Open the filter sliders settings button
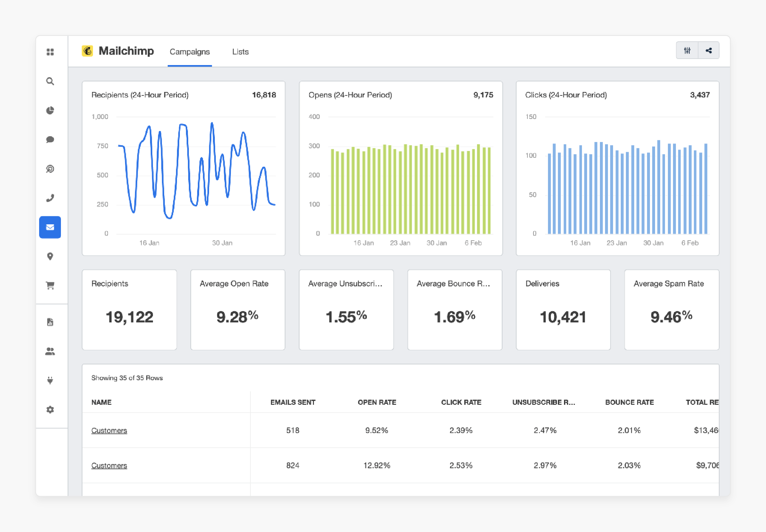Image resolution: width=766 pixels, height=532 pixels. (x=687, y=51)
